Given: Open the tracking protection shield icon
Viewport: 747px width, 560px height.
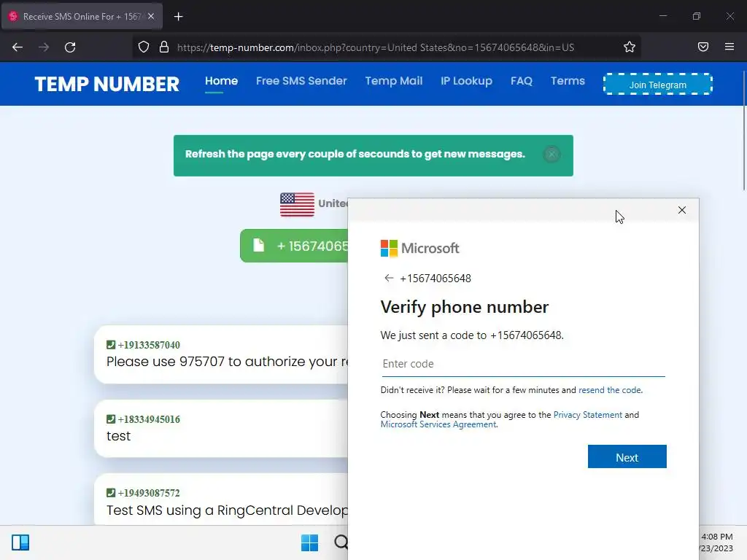Looking at the screenshot, I should (x=144, y=47).
